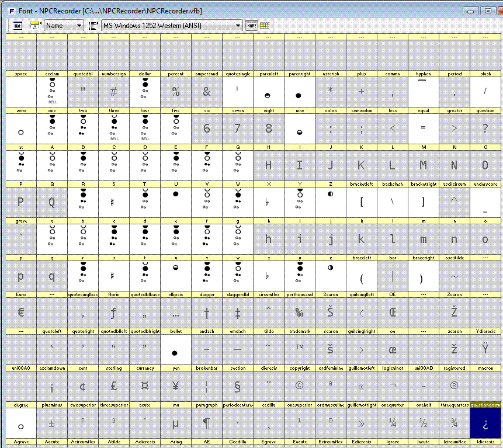Select the ampersand glyph cell
The width and height of the screenshot is (503, 448).
pyautogui.click(x=207, y=92)
